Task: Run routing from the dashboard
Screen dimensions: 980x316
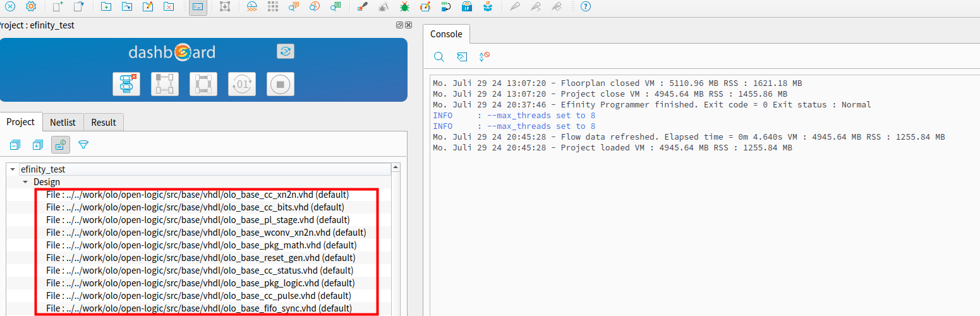Action: click(x=203, y=84)
